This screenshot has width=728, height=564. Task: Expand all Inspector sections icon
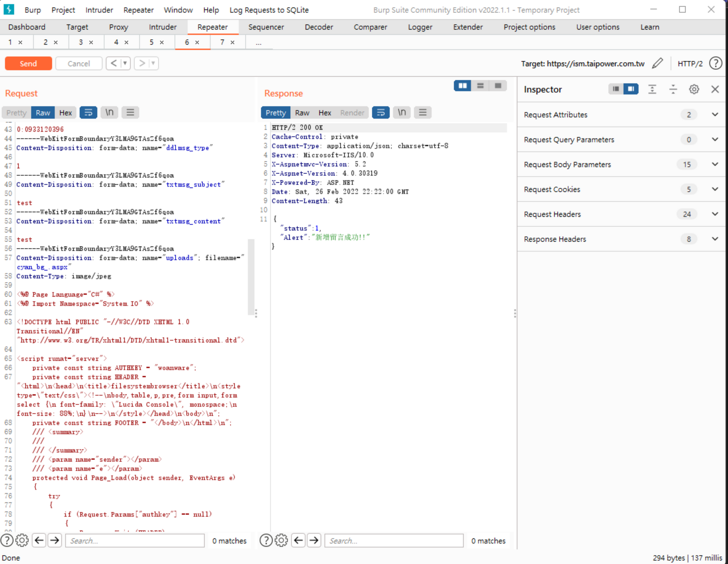point(652,89)
